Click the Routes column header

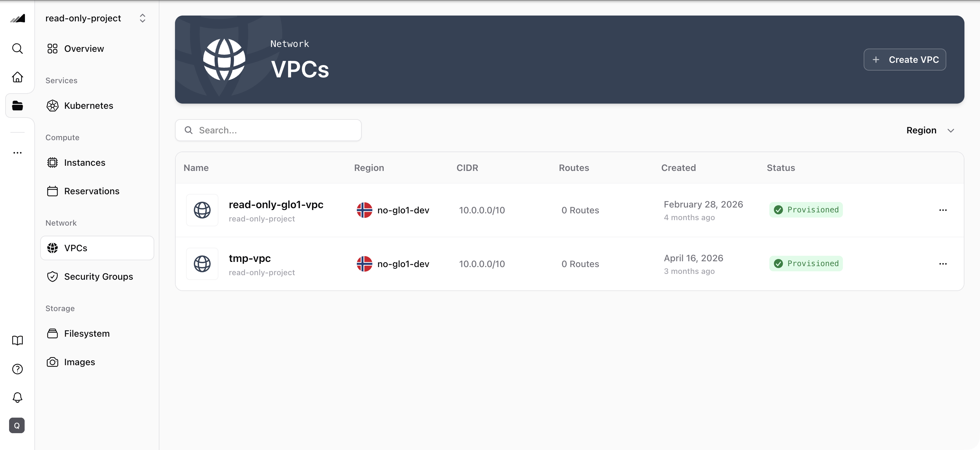tap(574, 168)
